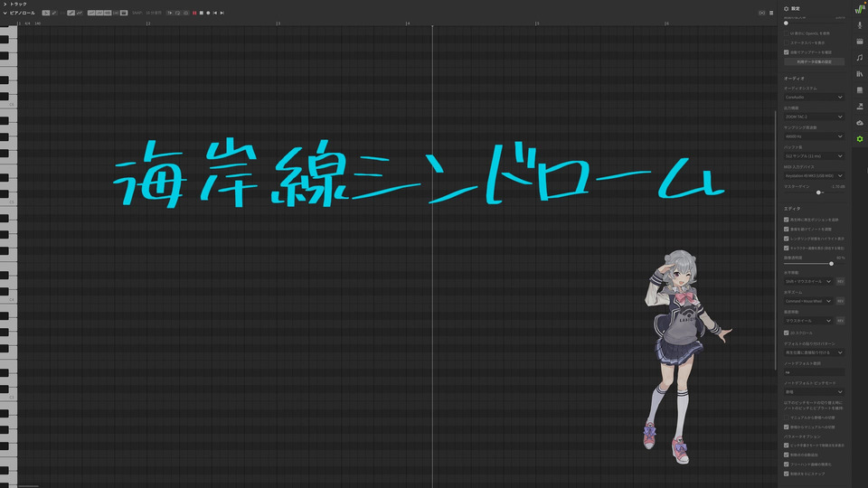This screenshot has width=868, height=488.
Task: Toggle the keyboard icon button in toolbar
Action: coord(124,13)
